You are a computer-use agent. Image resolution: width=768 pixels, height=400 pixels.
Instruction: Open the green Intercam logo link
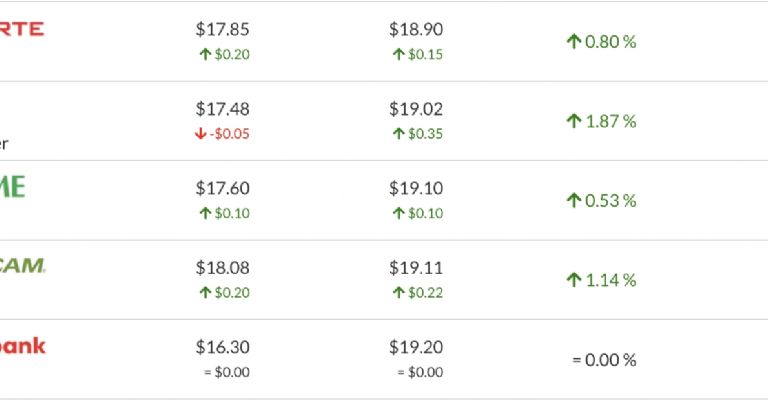22,266
